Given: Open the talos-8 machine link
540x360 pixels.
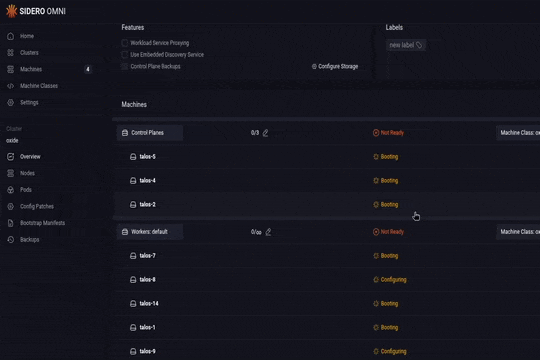Looking at the screenshot, I should coord(147,280).
